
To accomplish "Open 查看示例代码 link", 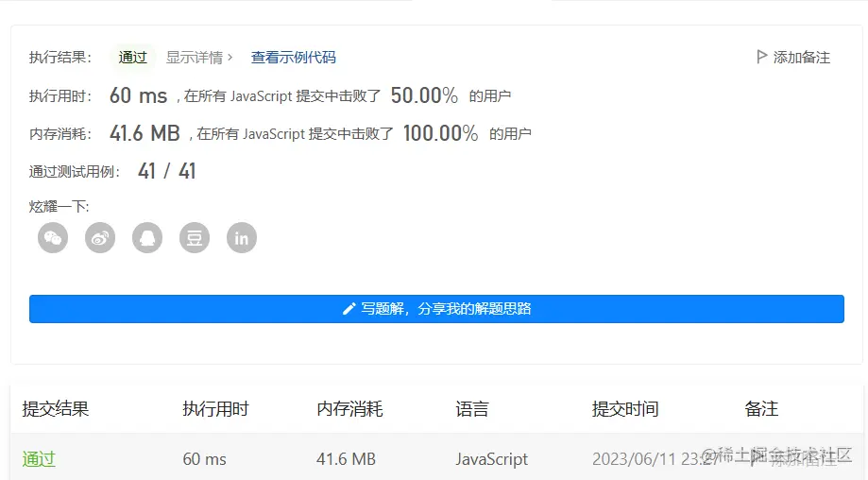I will click(x=294, y=58).
